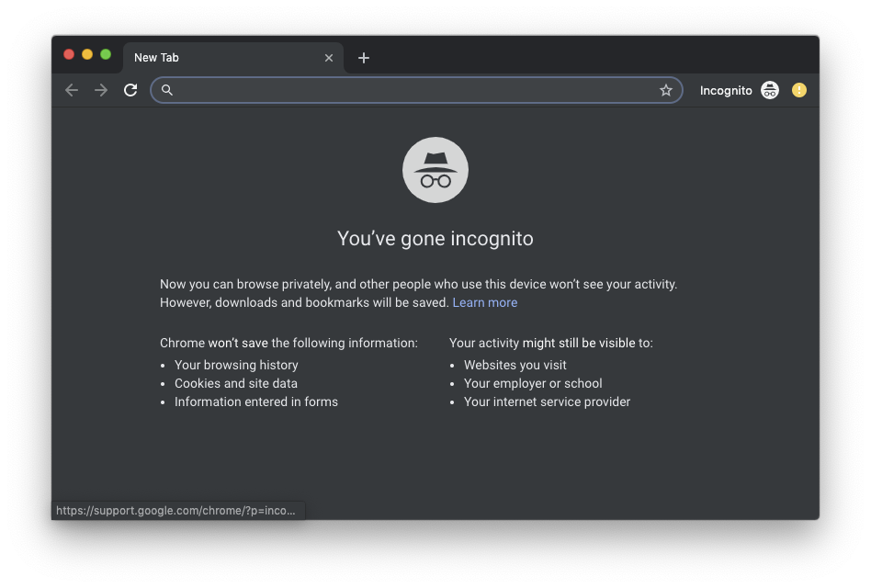Click the "You've gone incognito" heading
871x588 pixels.
pyautogui.click(x=435, y=239)
